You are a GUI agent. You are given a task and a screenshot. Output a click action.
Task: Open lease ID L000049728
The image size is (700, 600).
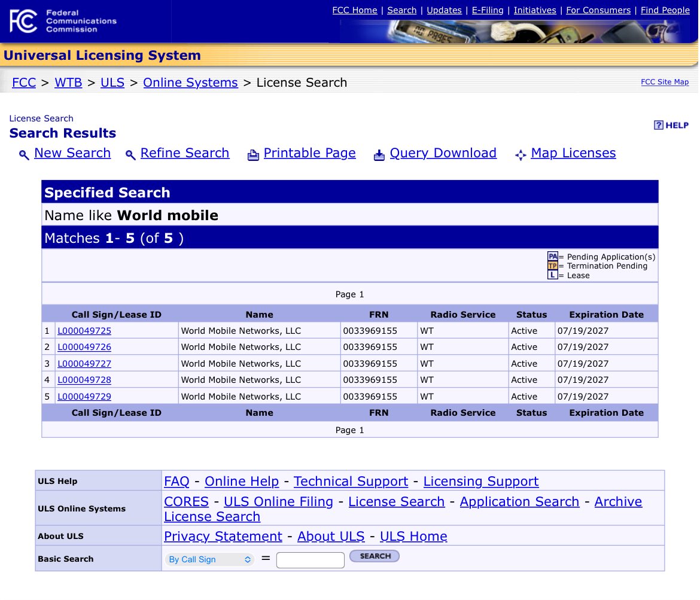point(84,380)
